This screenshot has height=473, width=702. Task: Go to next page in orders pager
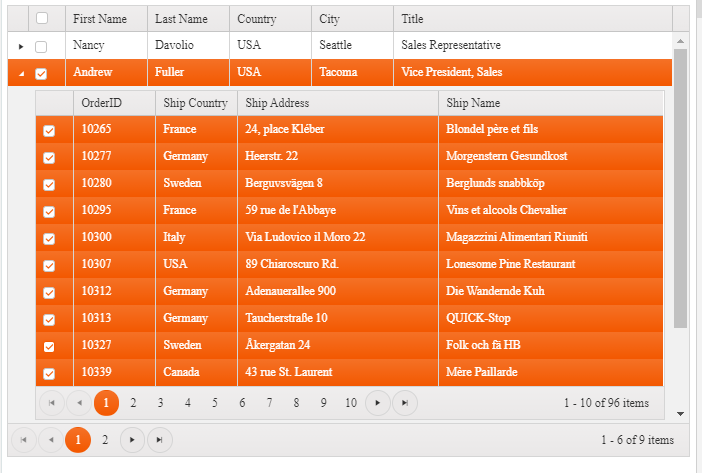tap(377, 403)
